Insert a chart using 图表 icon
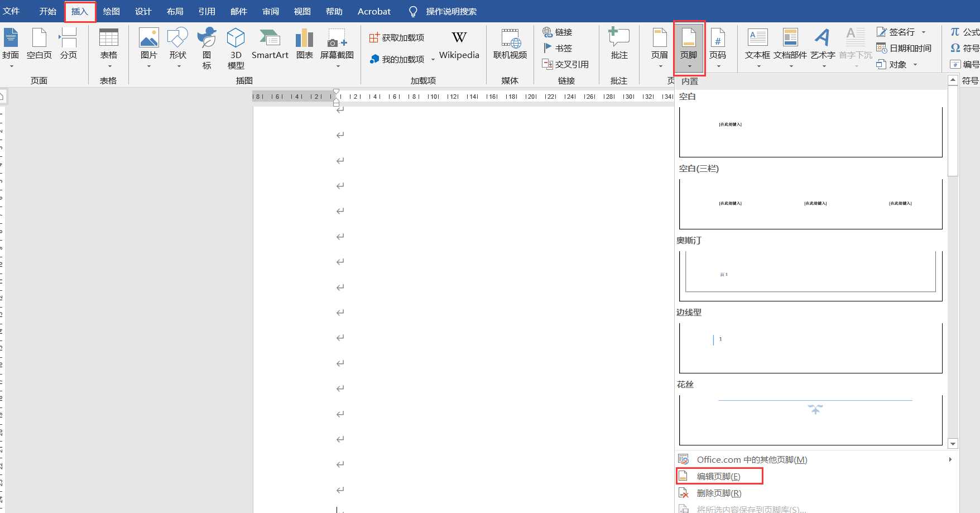This screenshot has height=513, width=980. coord(304,45)
